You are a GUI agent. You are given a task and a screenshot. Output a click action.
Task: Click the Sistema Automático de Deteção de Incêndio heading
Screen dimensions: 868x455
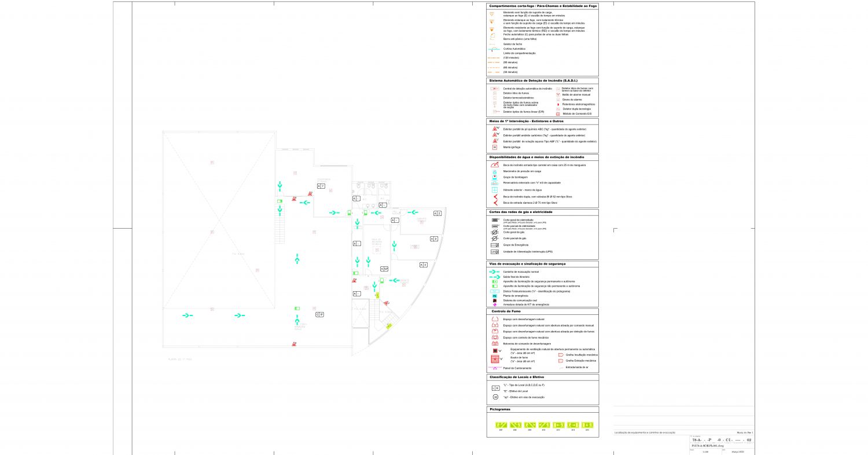tap(533, 80)
